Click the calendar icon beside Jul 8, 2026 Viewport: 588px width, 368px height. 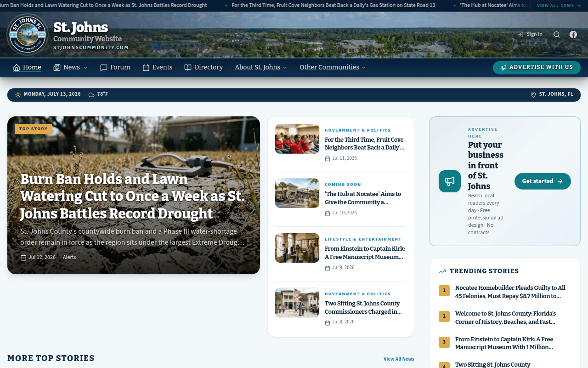point(328,323)
